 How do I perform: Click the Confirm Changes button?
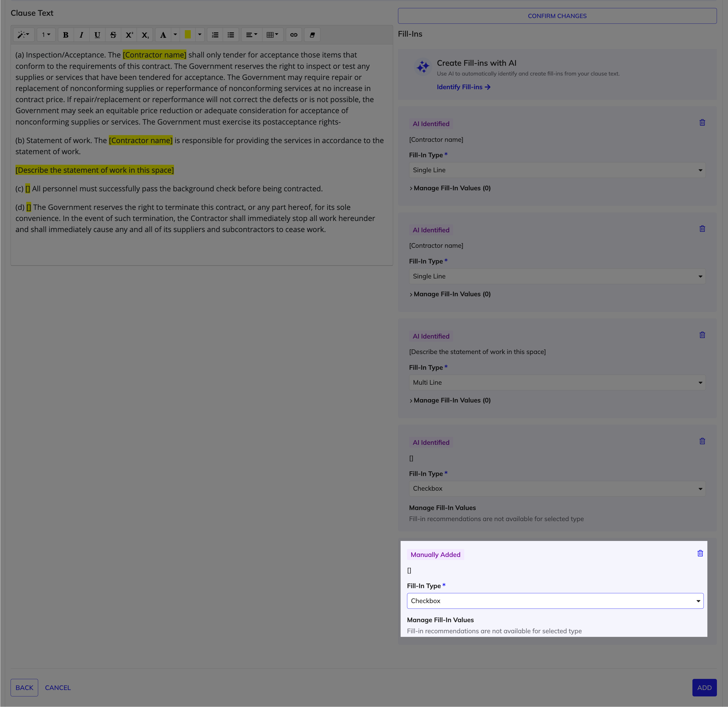click(557, 16)
